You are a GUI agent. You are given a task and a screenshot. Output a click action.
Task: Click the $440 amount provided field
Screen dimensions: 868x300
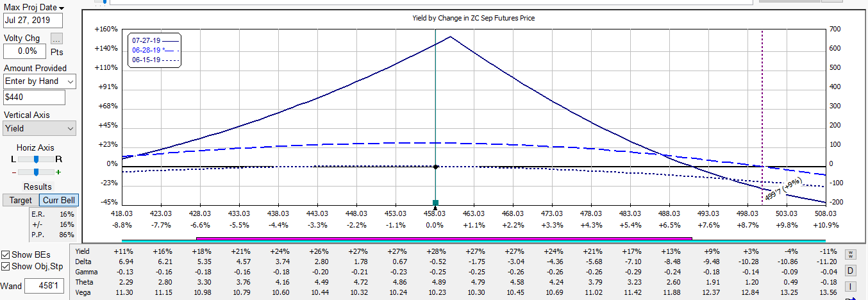[35, 97]
